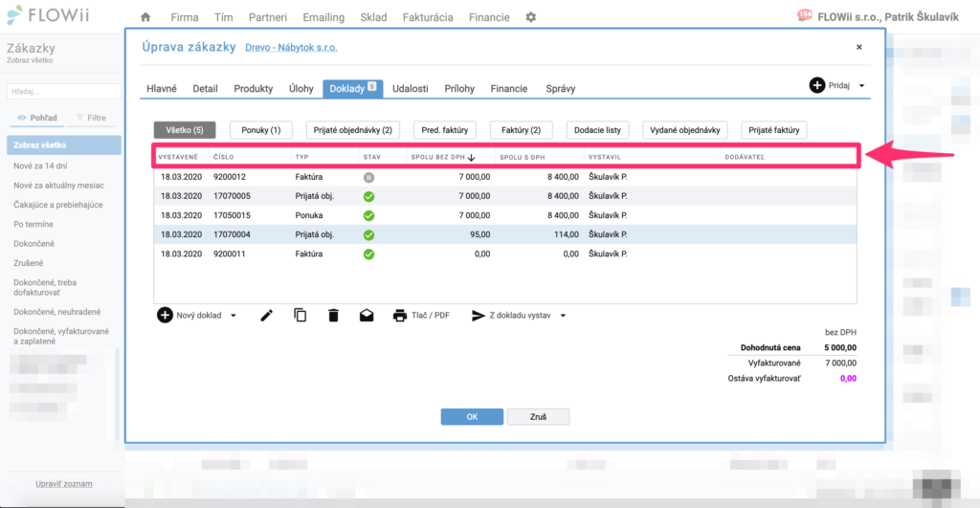Expand the Z dokladu vystav dropdown arrow
The height and width of the screenshot is (508, 980).
[x=563, y=316]
